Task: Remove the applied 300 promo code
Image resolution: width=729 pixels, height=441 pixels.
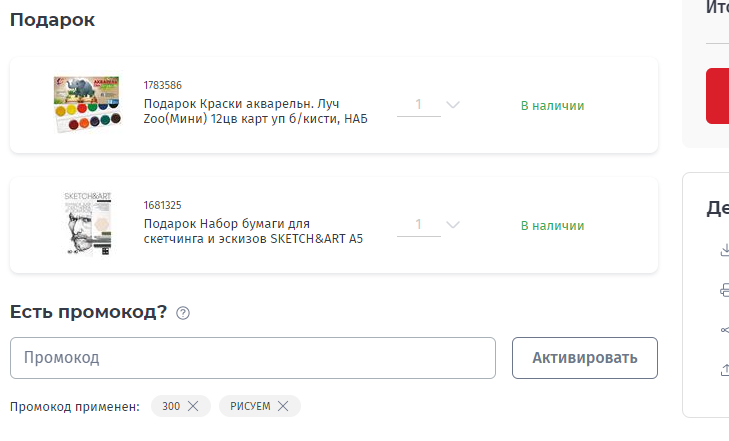Action: (193, 406)
